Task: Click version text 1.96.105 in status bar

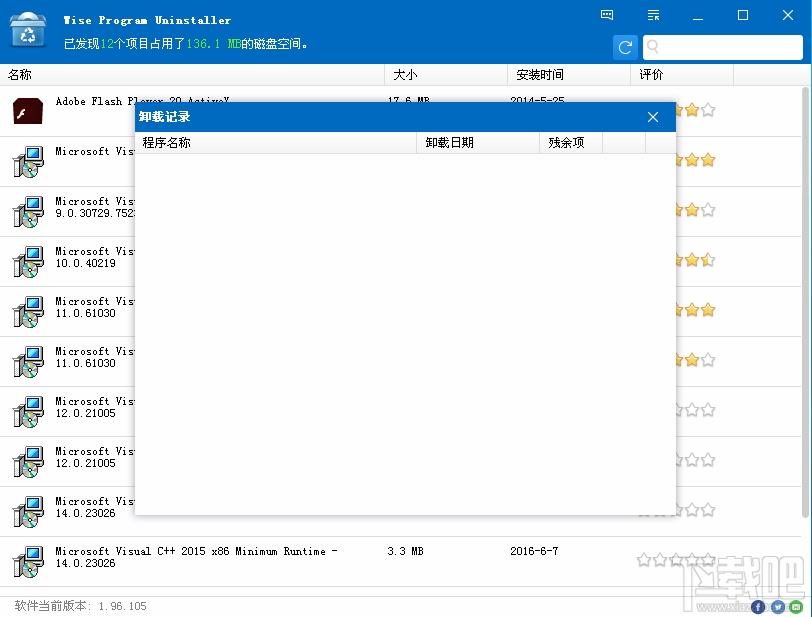Action: (x=122, y=606)
